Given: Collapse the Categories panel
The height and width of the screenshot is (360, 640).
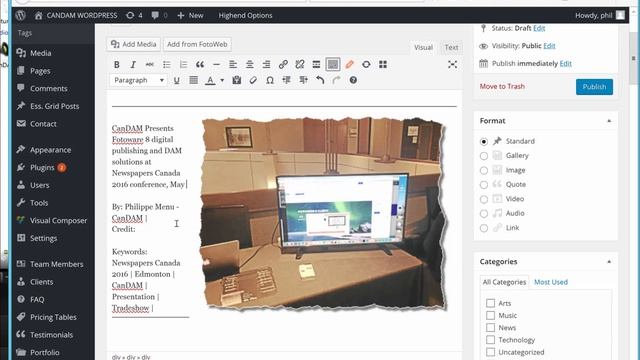Looking at the screenshot, I should (609, 262).
